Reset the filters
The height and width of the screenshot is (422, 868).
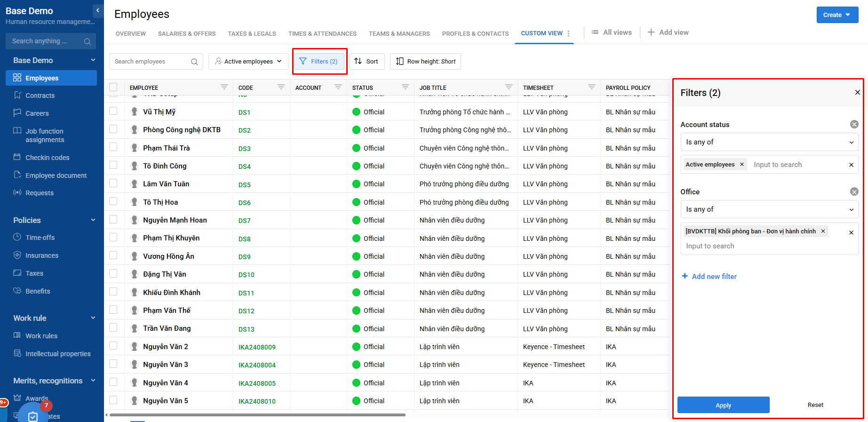point(815,405)
